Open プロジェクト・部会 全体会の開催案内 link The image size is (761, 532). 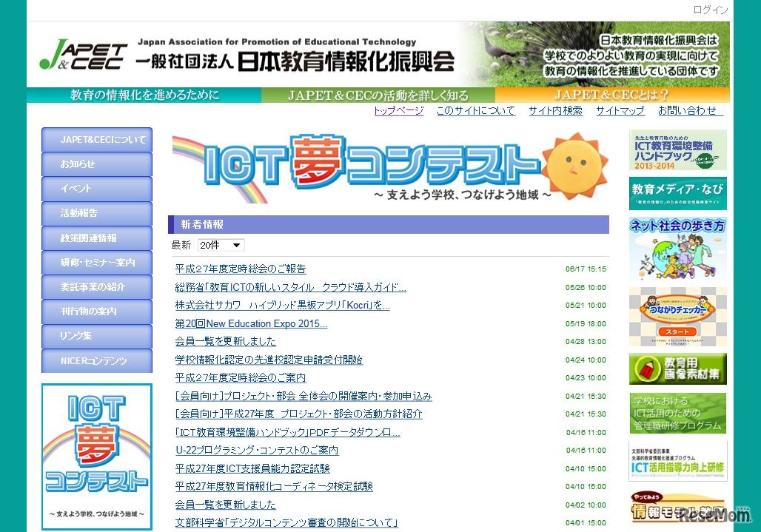tap(304, 396)
